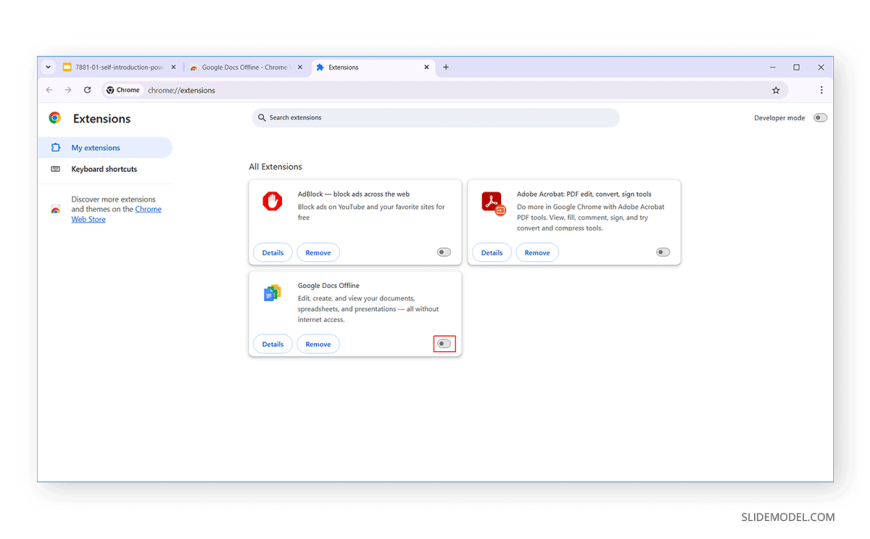The width and height of the screenshot is (870, 539).
Task: Click the Search extensions field
Action: pyautogui.click(x=436, y=118)
